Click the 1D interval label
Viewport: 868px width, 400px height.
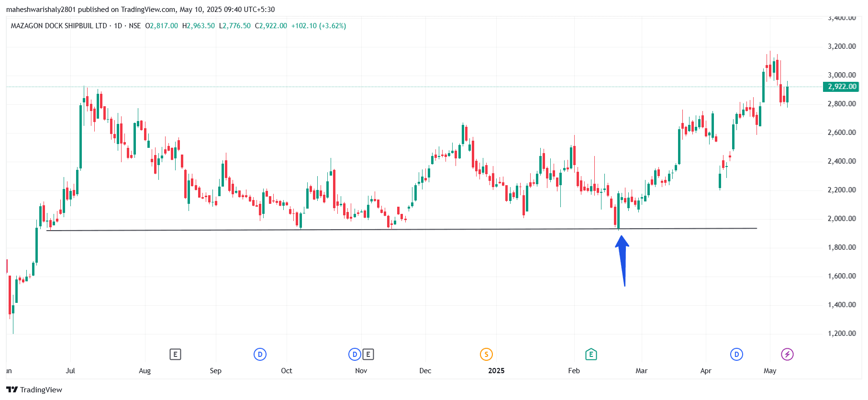click(118, 26)
